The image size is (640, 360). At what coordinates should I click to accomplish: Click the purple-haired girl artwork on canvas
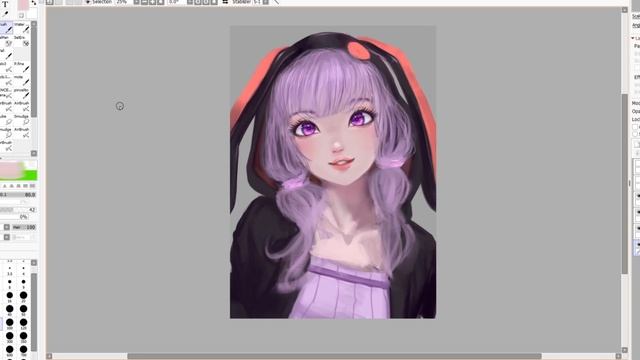coord(333,172)
